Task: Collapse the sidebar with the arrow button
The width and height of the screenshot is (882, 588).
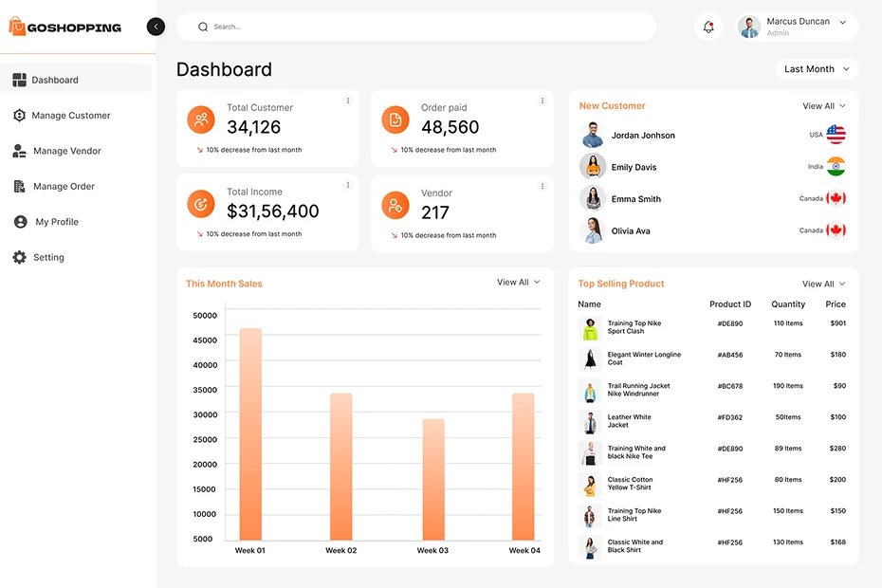Action: tap(156, 27)
